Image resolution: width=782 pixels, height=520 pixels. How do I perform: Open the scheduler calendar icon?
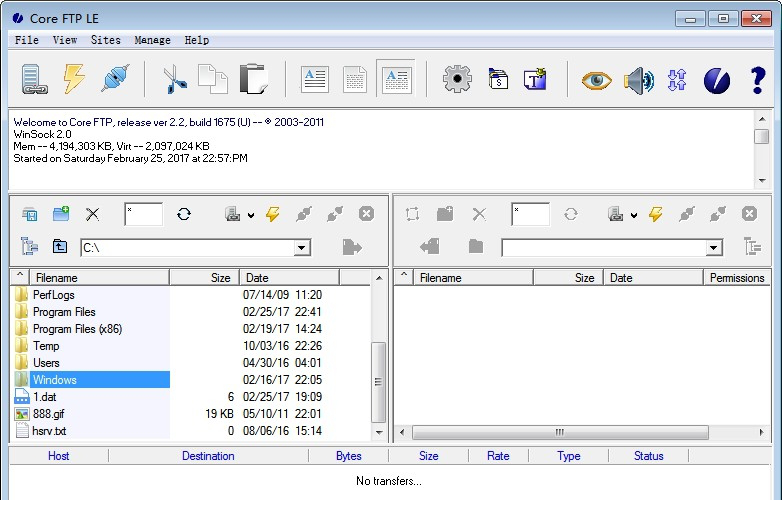tap(498, 79)
